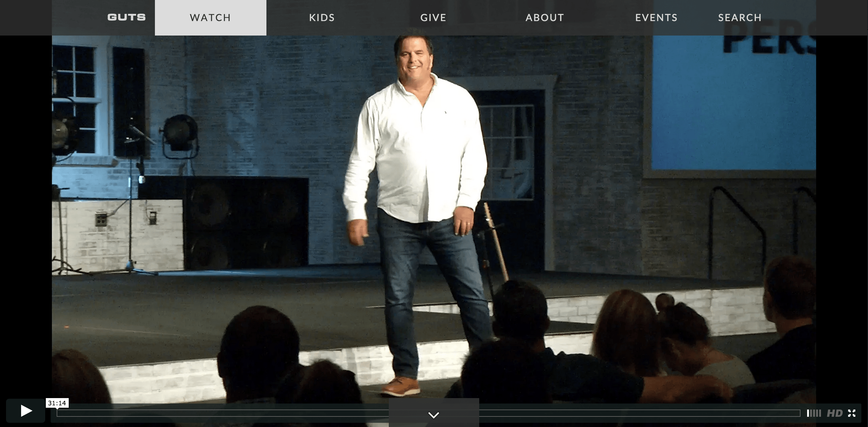
Task: Adjust volume using the volume bars
Action: pyautogui.click(x=814, y=413)
